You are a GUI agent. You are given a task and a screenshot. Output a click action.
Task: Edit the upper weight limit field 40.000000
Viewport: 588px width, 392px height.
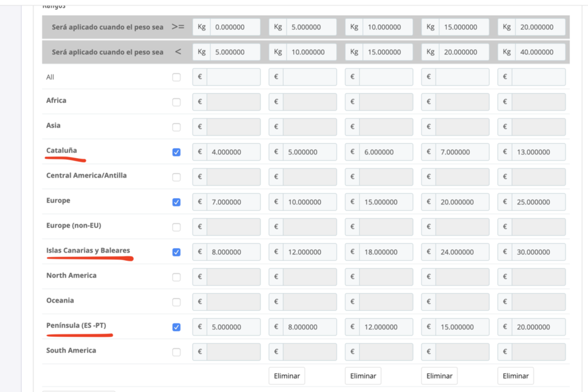(540, 52)
